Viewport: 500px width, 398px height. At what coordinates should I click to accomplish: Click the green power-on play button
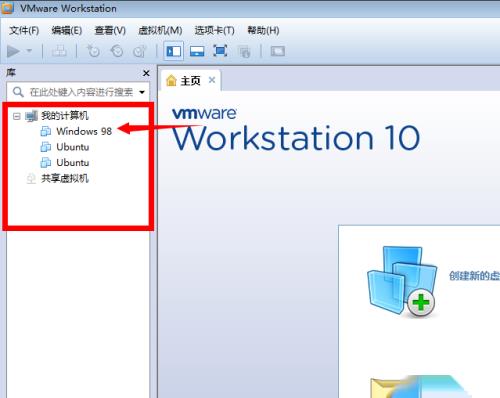tap(14, 51)
